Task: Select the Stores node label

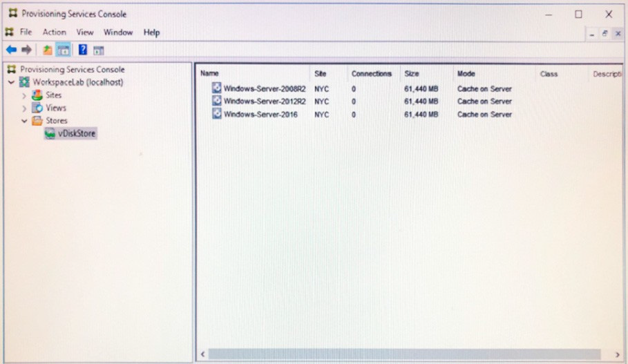Action: coord(57,121)
